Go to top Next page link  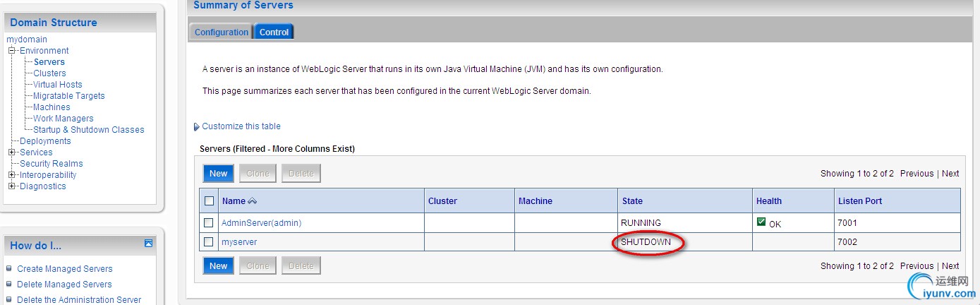(950, 174)
